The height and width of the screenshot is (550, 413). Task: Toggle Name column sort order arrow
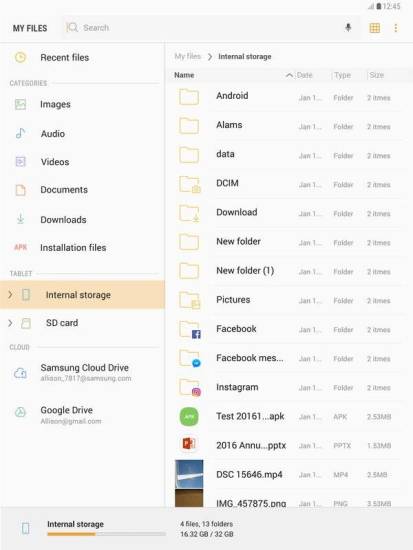[x=289, y=75]
